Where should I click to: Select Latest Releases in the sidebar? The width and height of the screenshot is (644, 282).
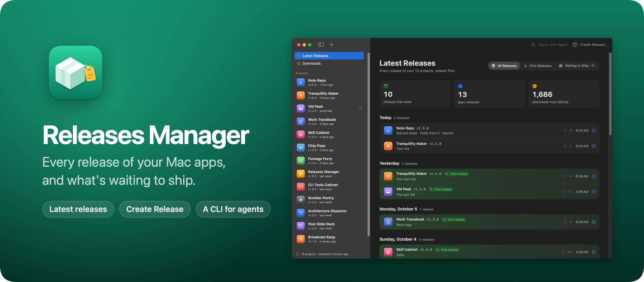click(x=329, y=56)
